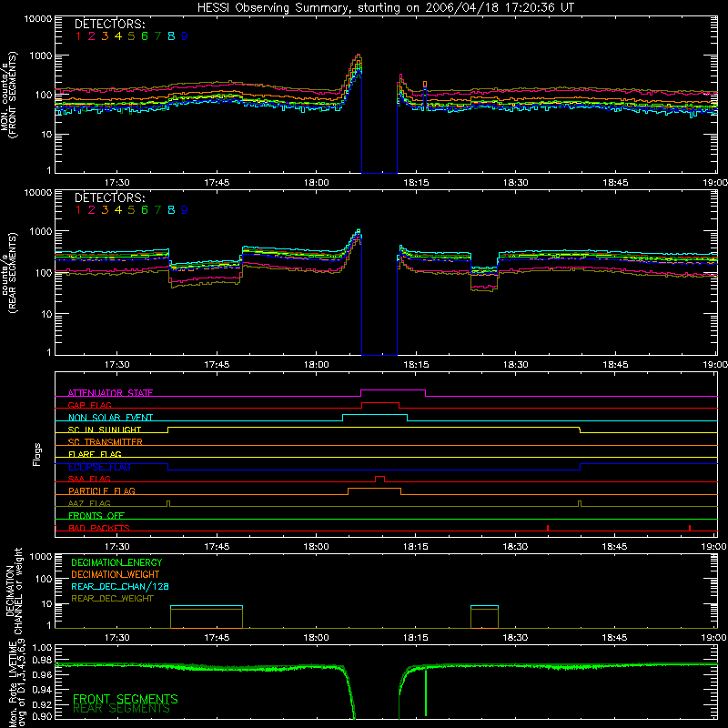Click the 18:15 tick label under rear segments plot
Screen dimensions: 728x728
(416, 365)
